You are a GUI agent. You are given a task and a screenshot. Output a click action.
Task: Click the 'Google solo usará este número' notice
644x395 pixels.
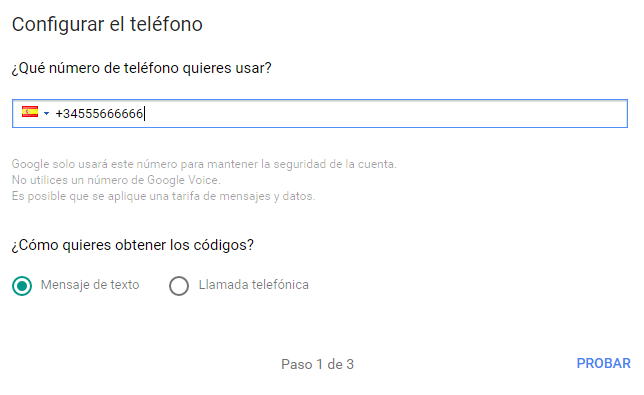click(204, 164)
